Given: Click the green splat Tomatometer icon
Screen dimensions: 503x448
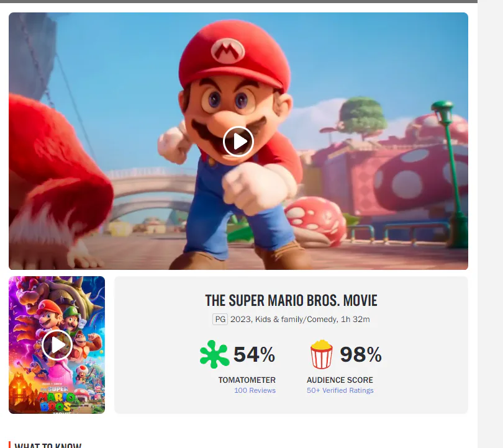Looking at the screenshot, I should coord(214,354).
